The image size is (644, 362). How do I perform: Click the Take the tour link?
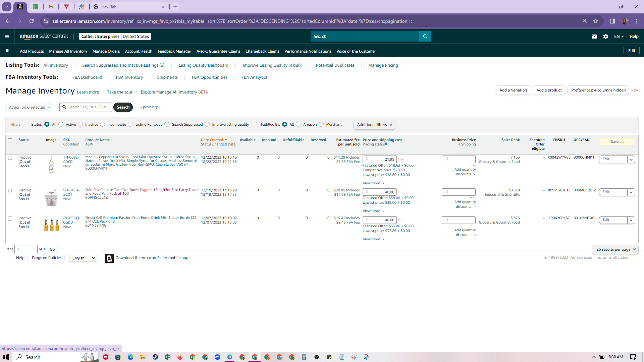tap(120, 92)
